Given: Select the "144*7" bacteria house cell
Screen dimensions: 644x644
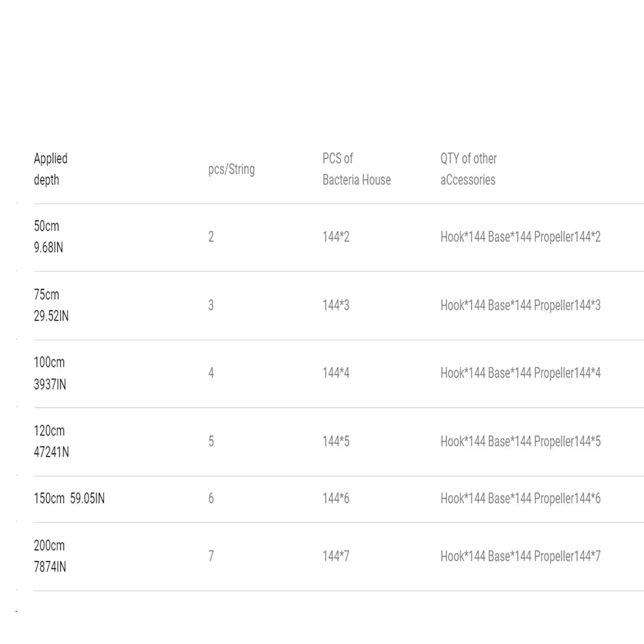Looking at the screenshot, I should click(336, 556).
